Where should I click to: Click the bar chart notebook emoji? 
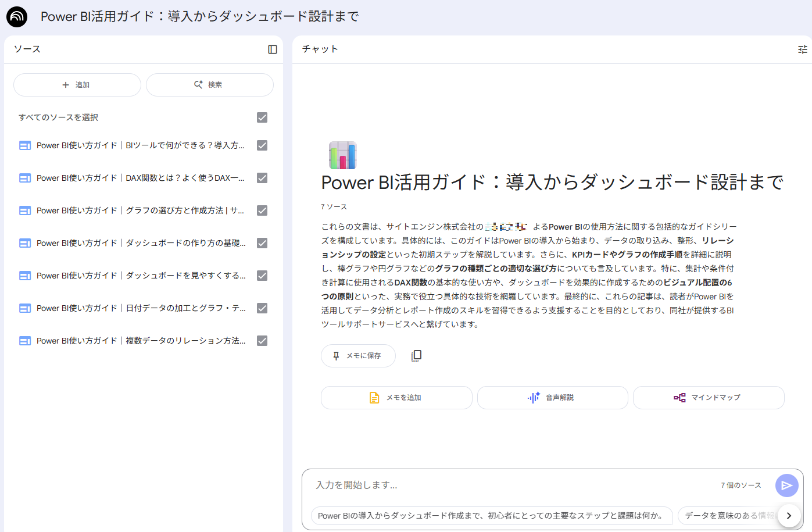click(x=343, y=155)
